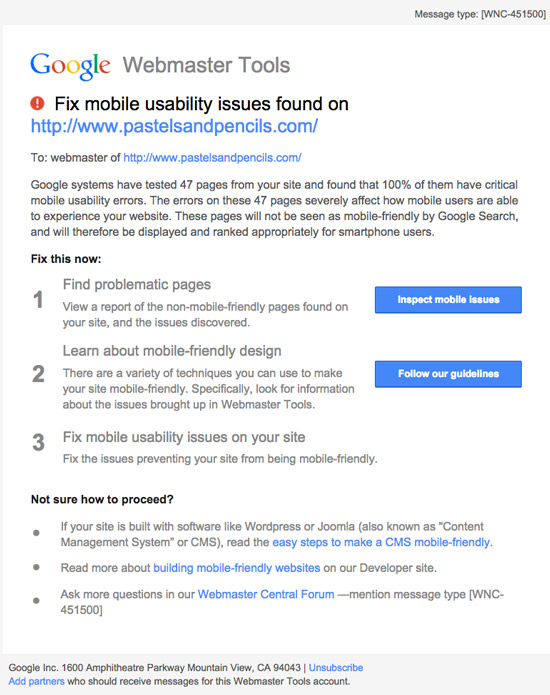Click the step number 1 icon
The width and height of the screenshot is (550, 695).
point(38,300)
